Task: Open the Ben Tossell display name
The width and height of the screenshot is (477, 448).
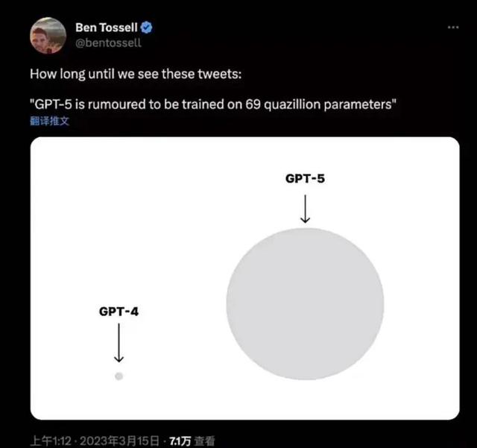Action: point(105,28)
